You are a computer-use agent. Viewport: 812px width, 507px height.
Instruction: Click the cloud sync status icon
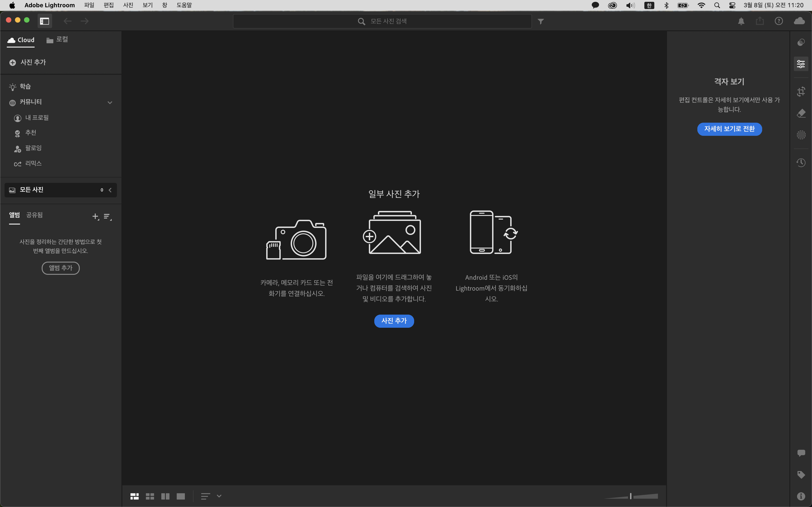799,21
